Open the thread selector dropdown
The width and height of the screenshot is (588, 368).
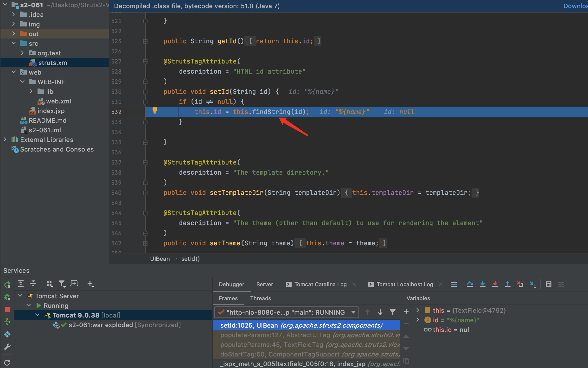[287, 312]
